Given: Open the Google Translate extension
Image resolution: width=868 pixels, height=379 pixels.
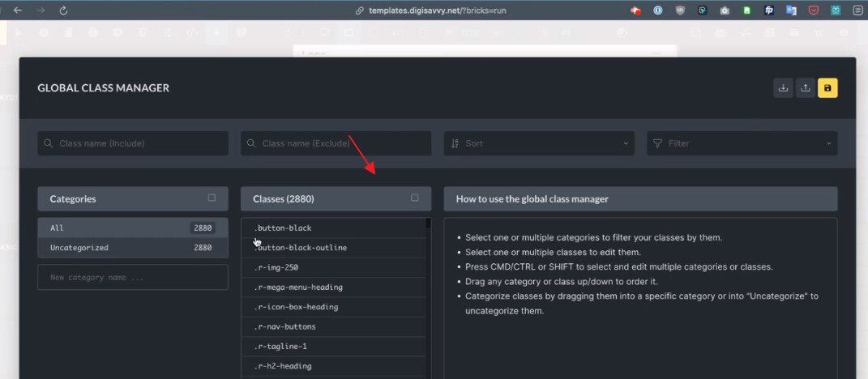Looking at the screenshot, I should (792, 11).
